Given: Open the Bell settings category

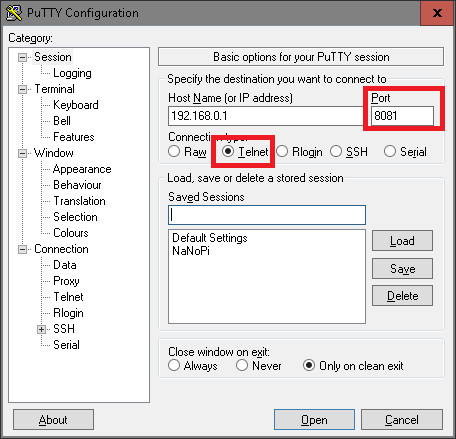Looking at the screenshot, I should [x=62, y=121].
